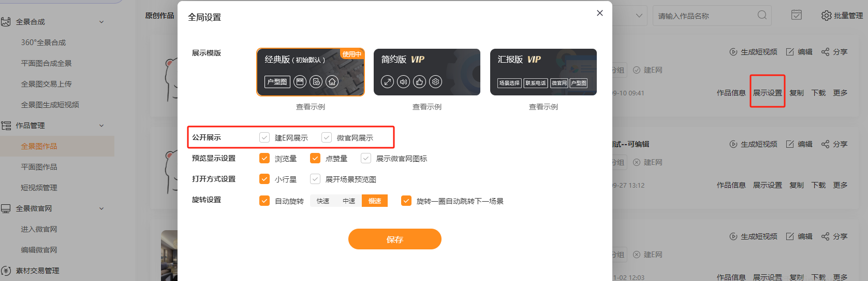Click the orange 保存 button
The height and width of the screenshot is (281, 868).
[x=394, y=239]
